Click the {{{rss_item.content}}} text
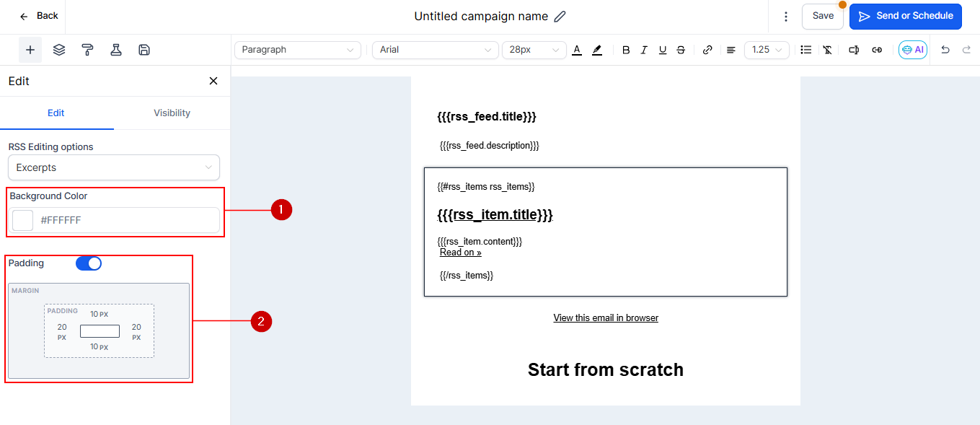980x425 pixels. pyautogui.click(x=480, y=241)
